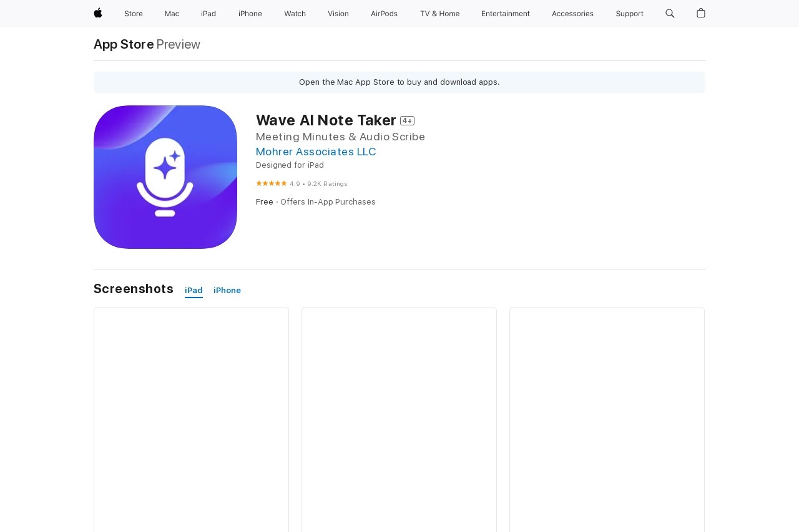Open the Store menu

click(134, 14)
